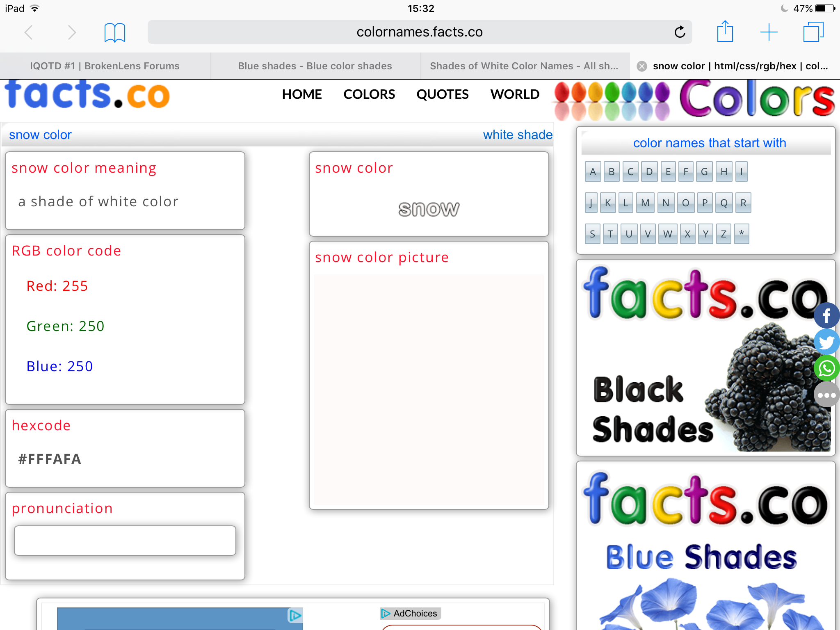840x630 pixels.
Task: Open more sharing options ellipsis button
Action: click(x=826, y=395)
